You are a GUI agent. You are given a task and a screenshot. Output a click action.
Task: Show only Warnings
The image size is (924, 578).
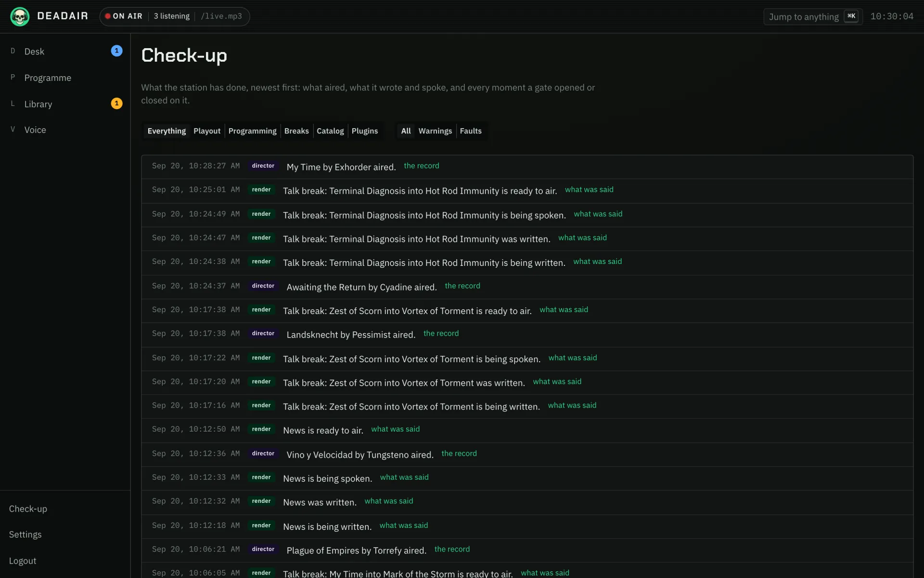(x=435, y=131)
